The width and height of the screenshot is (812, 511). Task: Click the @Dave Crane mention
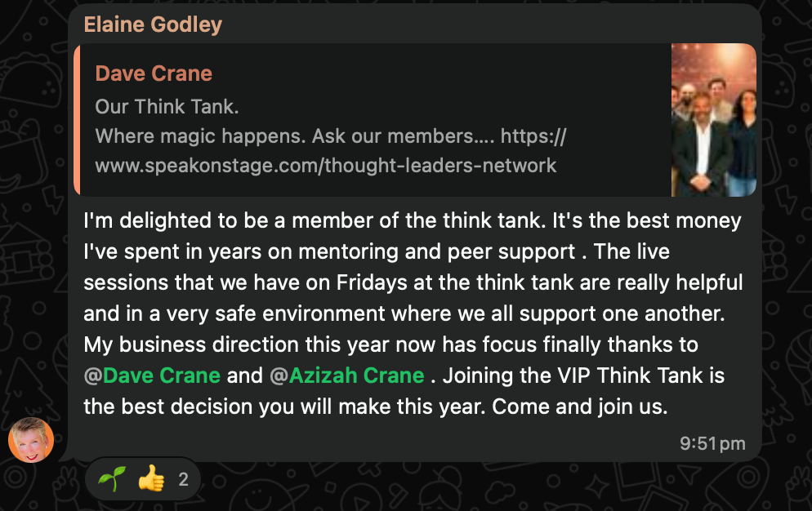point(153,376)
